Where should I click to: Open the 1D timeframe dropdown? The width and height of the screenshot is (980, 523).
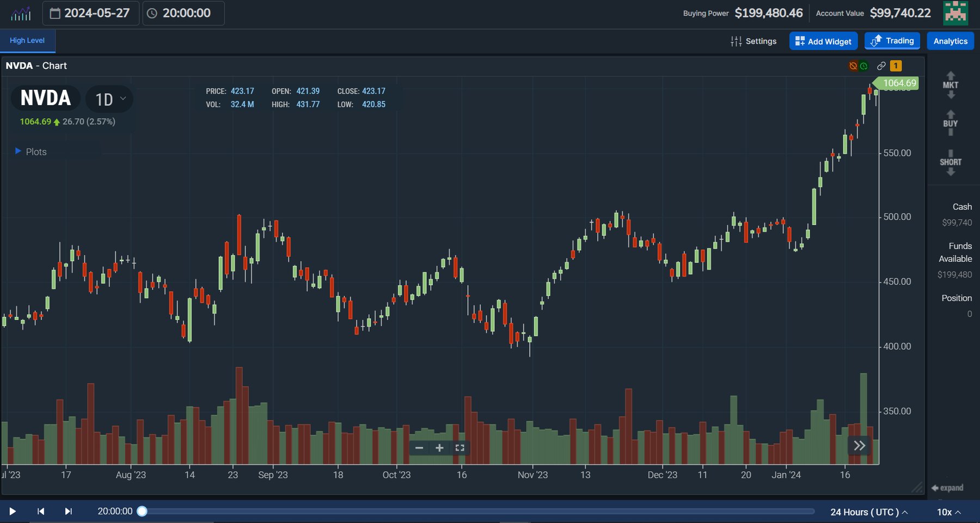109,99
